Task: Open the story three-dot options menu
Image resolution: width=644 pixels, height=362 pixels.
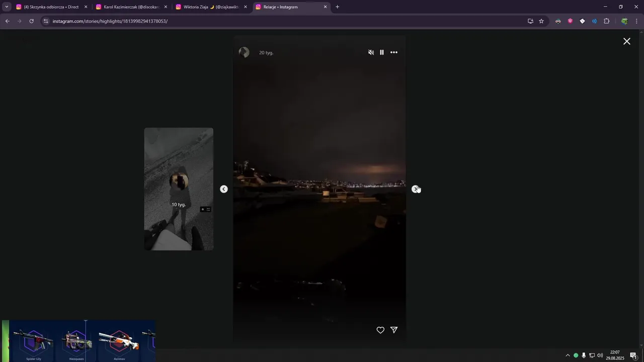Action: coord(394,52)
